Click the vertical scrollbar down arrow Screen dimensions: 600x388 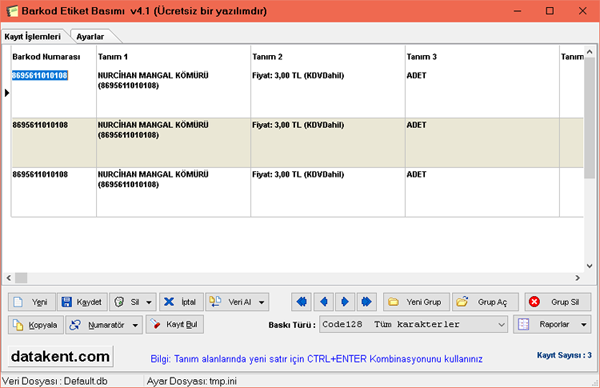(x=590, y=266)
